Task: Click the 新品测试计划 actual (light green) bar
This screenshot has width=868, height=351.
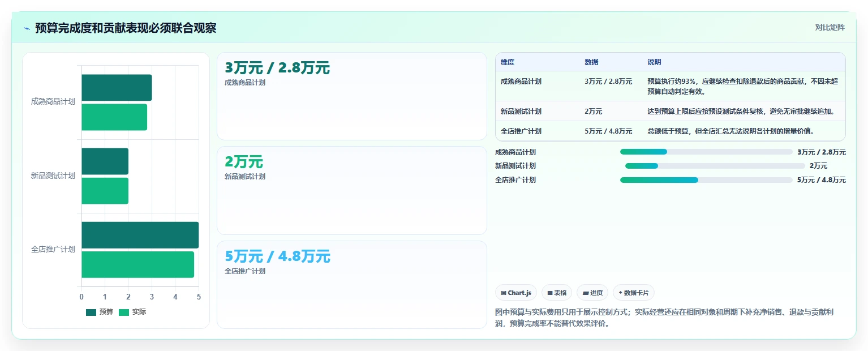Action: (x=105, y=191)
